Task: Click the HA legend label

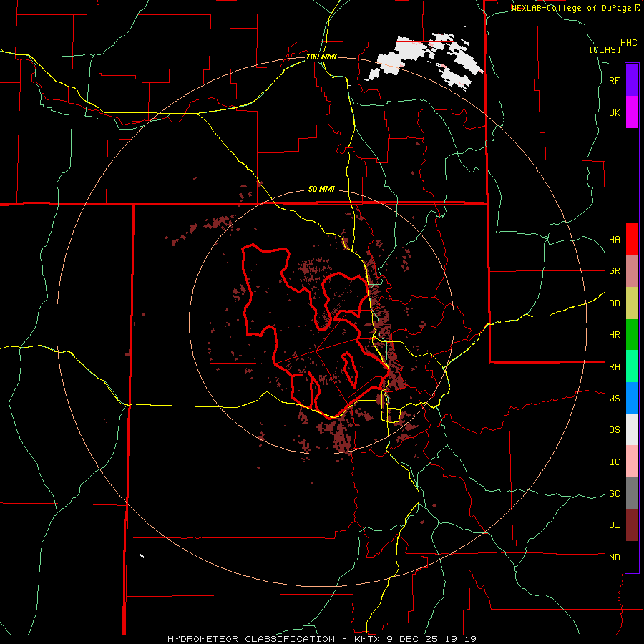Action: (614, 240)
